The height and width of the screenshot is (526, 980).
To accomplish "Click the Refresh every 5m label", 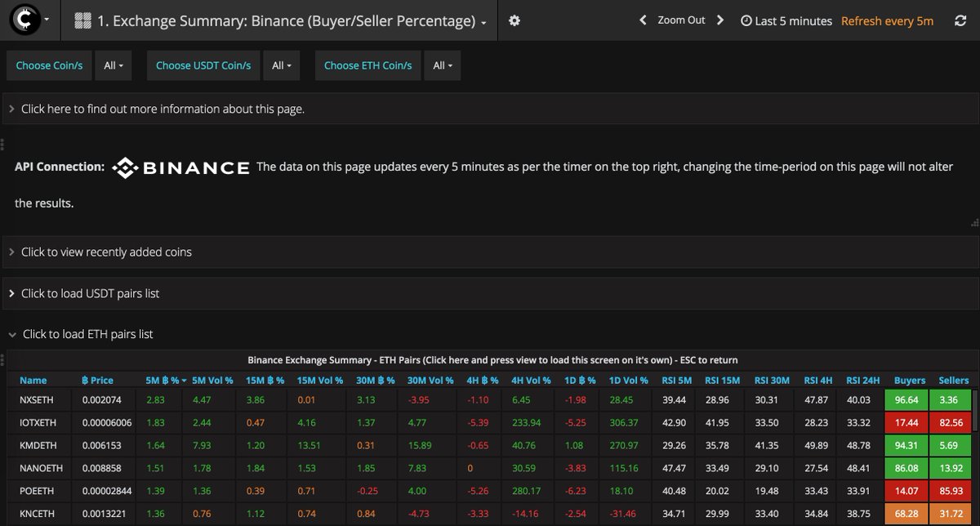I will pyautogui.click(x=887, y=21).
